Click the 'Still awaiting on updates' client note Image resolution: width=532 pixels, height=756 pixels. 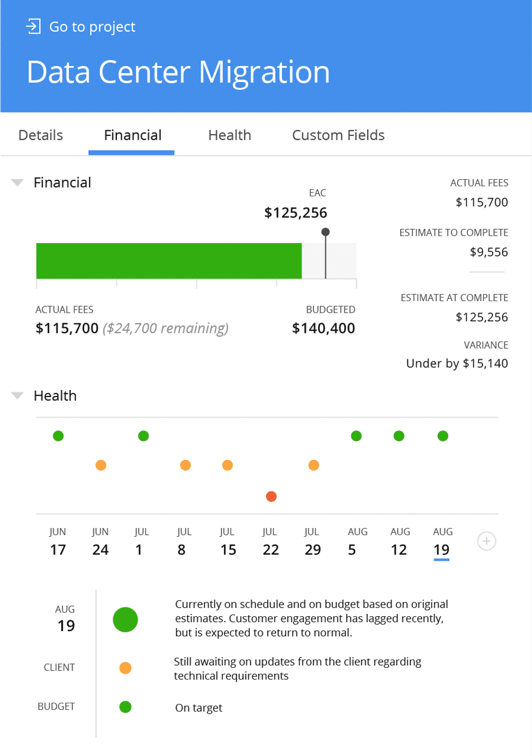pos(298,668)
